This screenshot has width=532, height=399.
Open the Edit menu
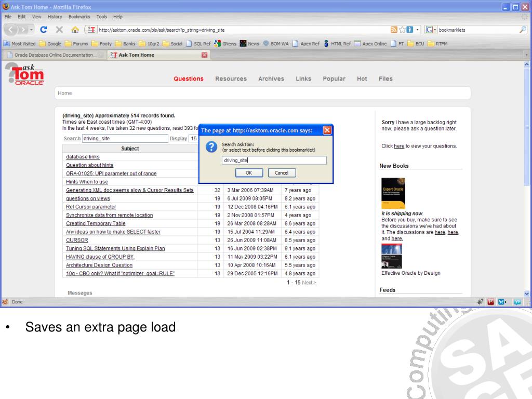click(x=22, y=17)
